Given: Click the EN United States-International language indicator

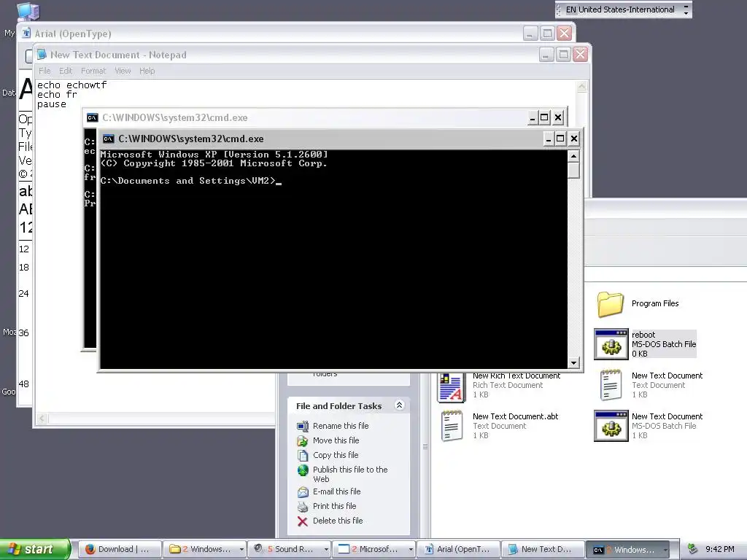Looking at the screenshot, I should [x=620, y=9].
